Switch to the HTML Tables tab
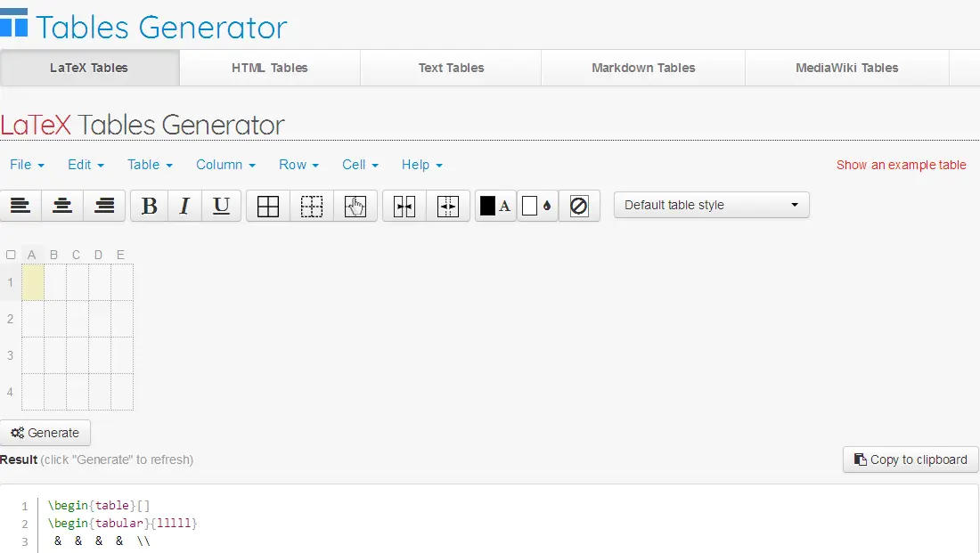Screen dimensions: 980x553 click(270, 68)
